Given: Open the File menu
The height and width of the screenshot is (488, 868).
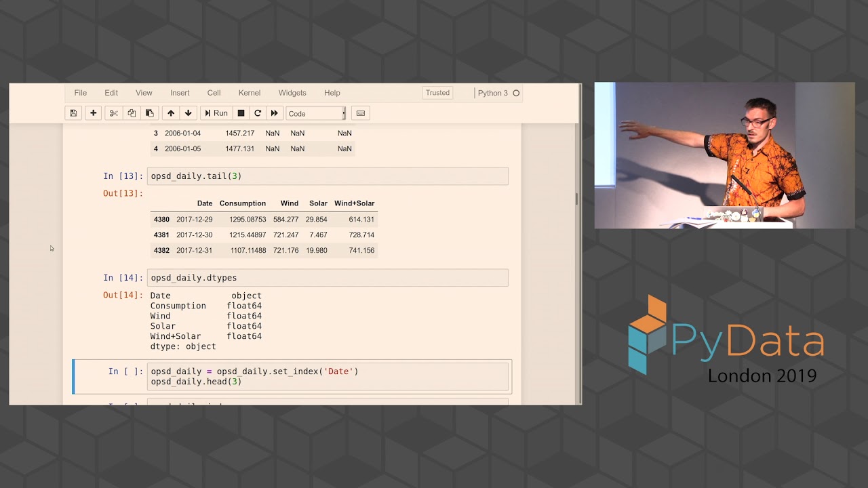Looking at the screenshot, I should pyautogui.click(x=80, y=93).
